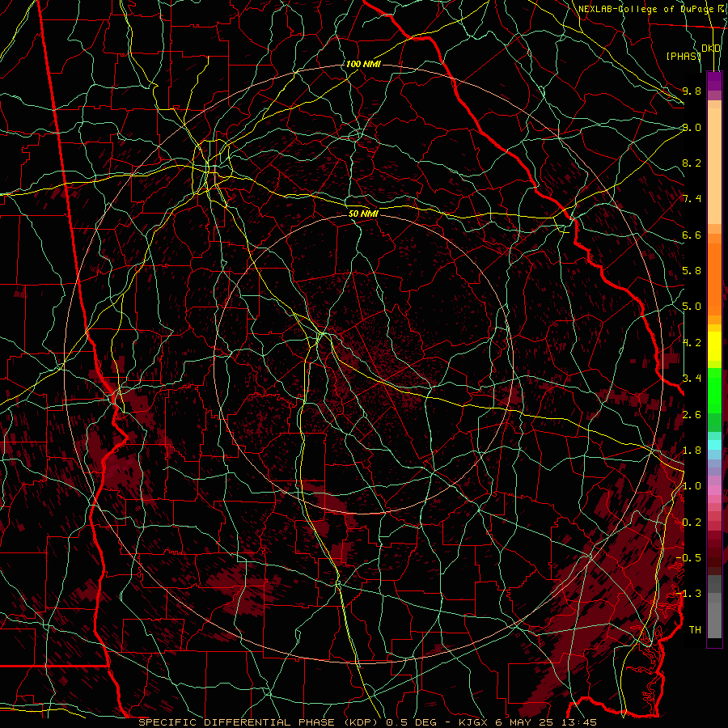This screenshot has width=728, height=728.
Task: Pick the gray bottom color bar segment
Action: click(x=714, y=620)
